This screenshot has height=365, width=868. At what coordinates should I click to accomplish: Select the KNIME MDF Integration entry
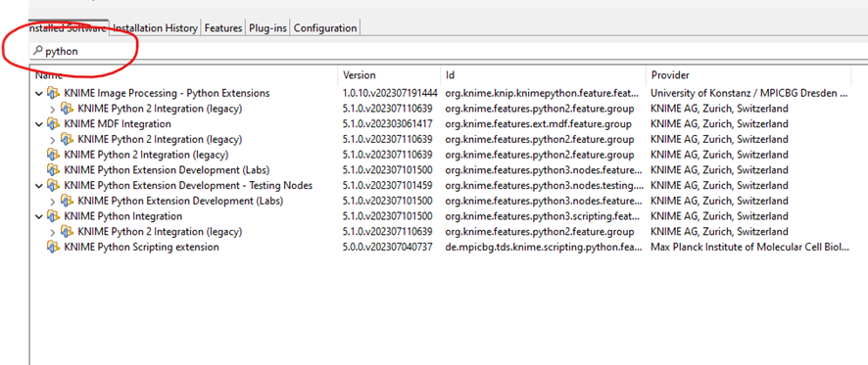[118, 124]
